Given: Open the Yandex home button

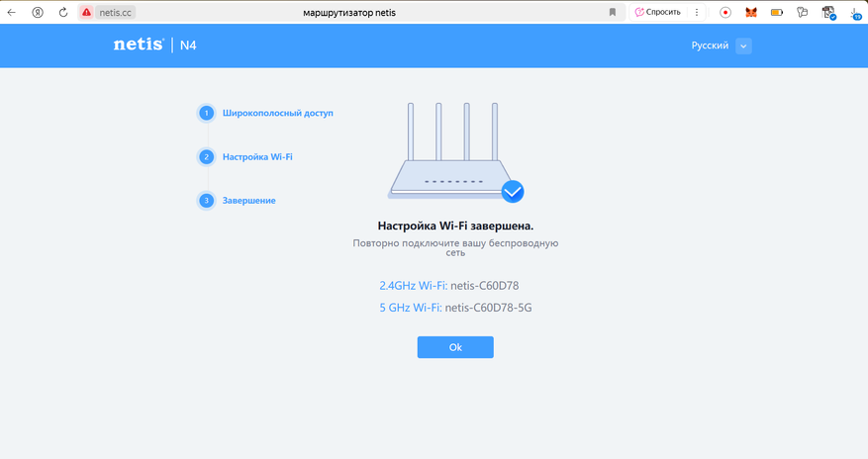Looking at the screenshot, I should (x=38, y=12).
